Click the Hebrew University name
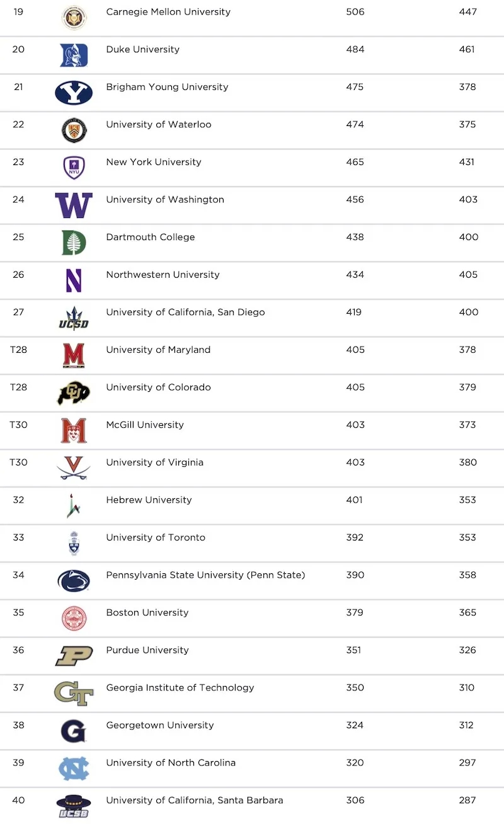Screen dimensions: 504x824 tap(149, 500)
